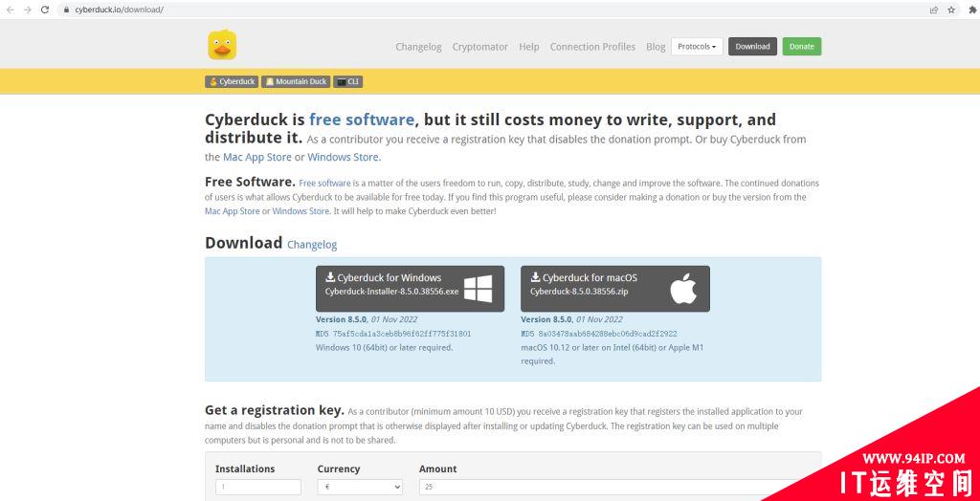Click the browser address bar URL
980x501 pixels.
click(x=119, y=10)
